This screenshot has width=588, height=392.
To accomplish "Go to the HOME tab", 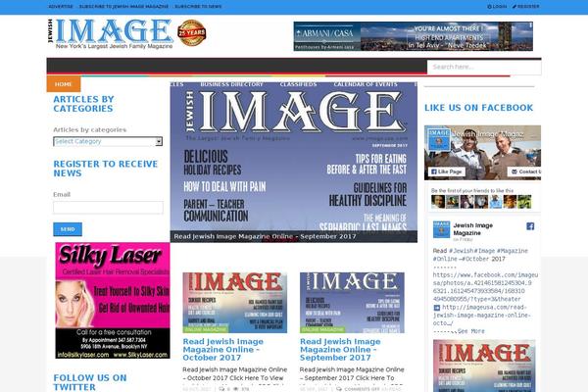I will point(64,84).
